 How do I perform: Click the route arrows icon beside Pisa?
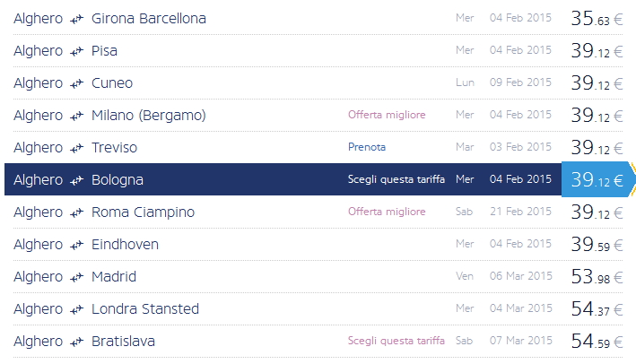pos(77,51)
